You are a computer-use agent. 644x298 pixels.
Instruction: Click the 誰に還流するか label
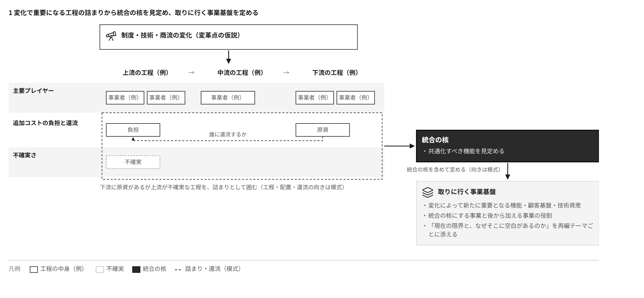pyautogui.click(x=228, y=135)
